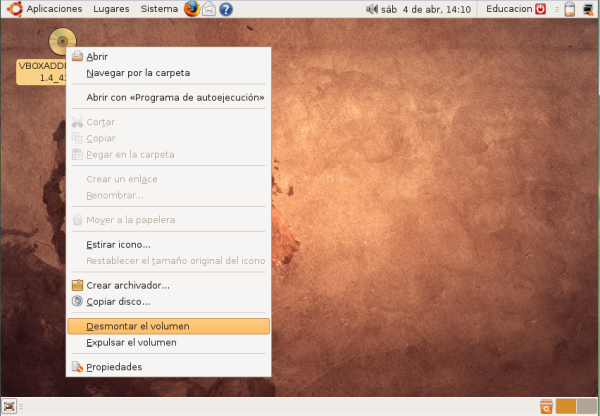The image size is (600, 416).
Task: Click the red shutdown icon next to Educacion
Action: 541,9
